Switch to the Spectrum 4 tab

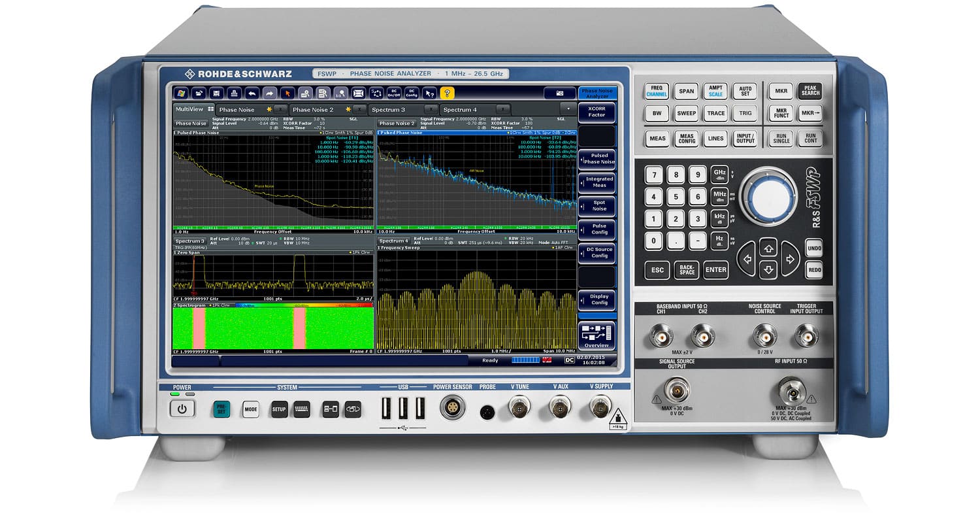(x=459, y=109)
